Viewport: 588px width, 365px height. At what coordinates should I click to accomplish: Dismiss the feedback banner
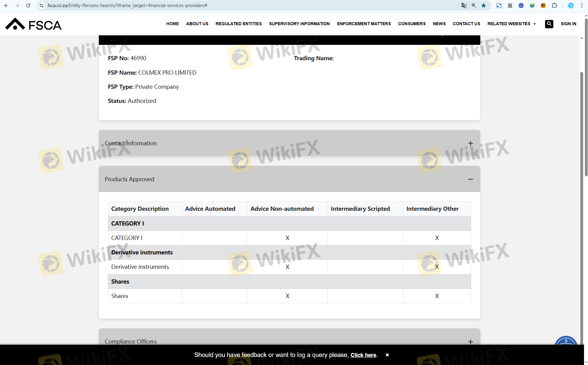tap(387, 355)
